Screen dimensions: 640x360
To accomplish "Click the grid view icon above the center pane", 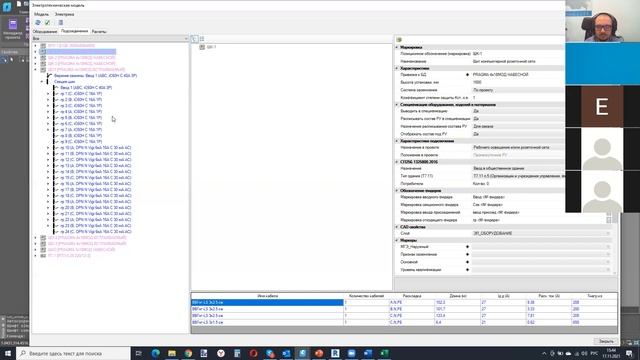I will pos(202,39).
